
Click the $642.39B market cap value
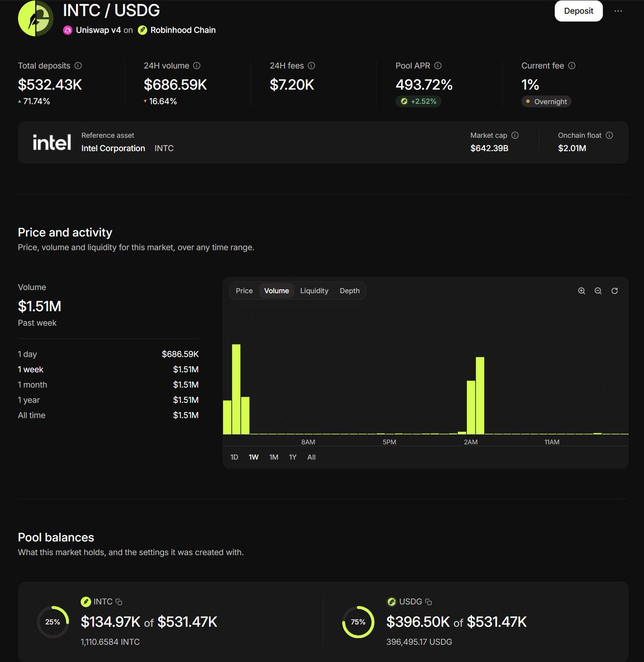489,148
